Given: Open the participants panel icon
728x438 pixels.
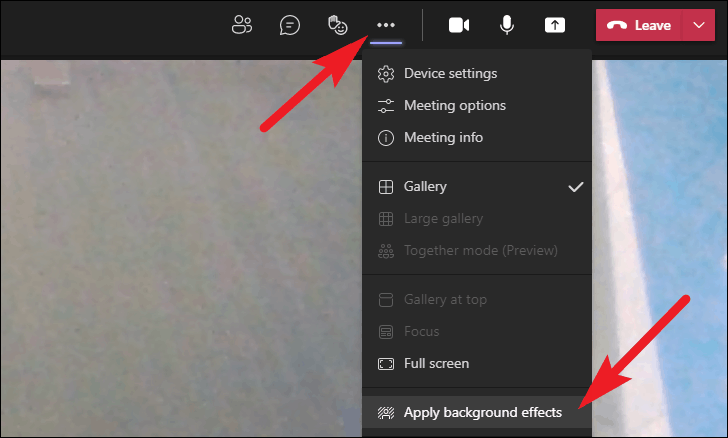Looking at the screenshot, I should coord(242,25).
